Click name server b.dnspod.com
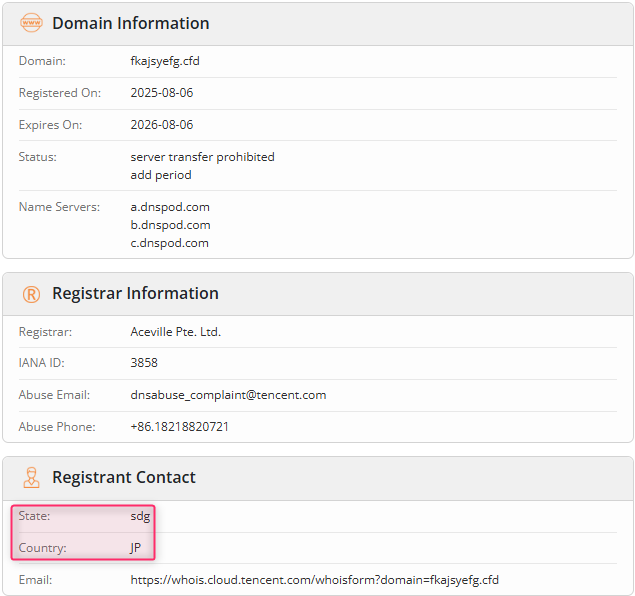This screenshot has height=596, width=635. point(170,225)
